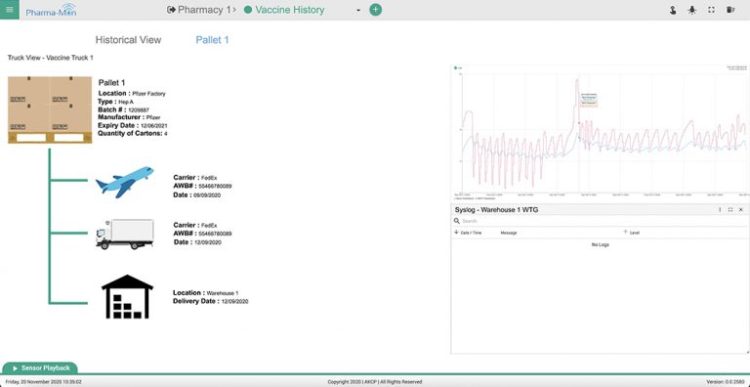
Task: Click the Truck View - Vaccine Truck 1 label
Action: tap(50, 58)
